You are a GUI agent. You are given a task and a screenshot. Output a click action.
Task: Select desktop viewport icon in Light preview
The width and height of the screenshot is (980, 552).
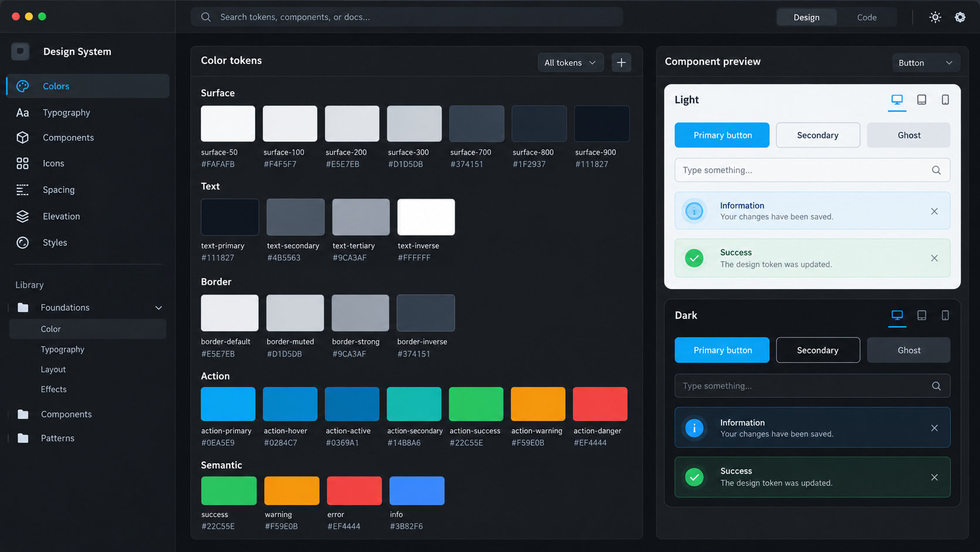[x=897, y=100]
